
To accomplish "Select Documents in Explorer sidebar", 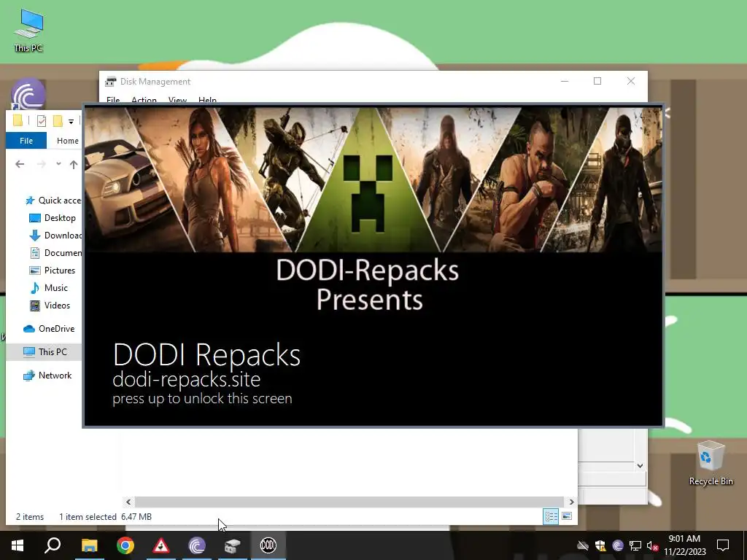I will point(55,253).
